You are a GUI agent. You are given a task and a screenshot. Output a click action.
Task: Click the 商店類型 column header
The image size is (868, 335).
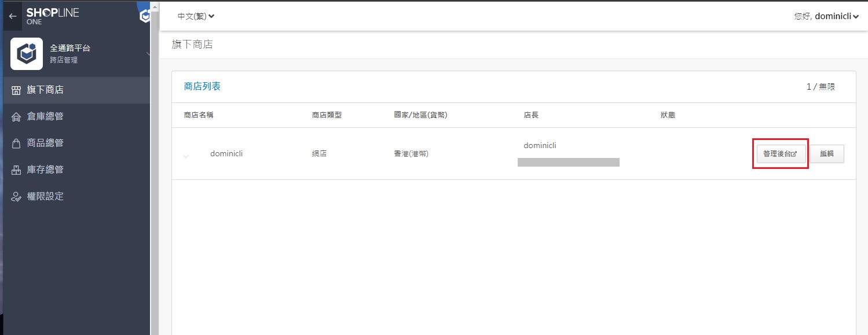point(327,115)
